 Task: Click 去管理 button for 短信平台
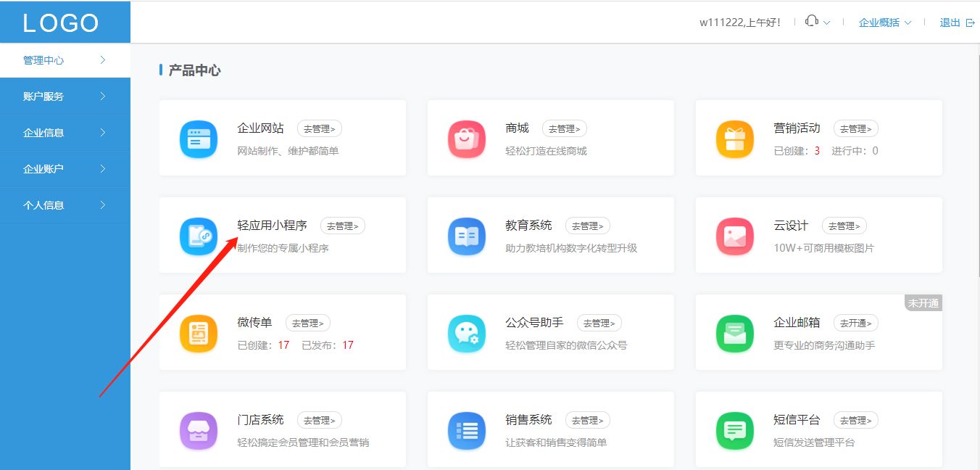click(856, 420)
